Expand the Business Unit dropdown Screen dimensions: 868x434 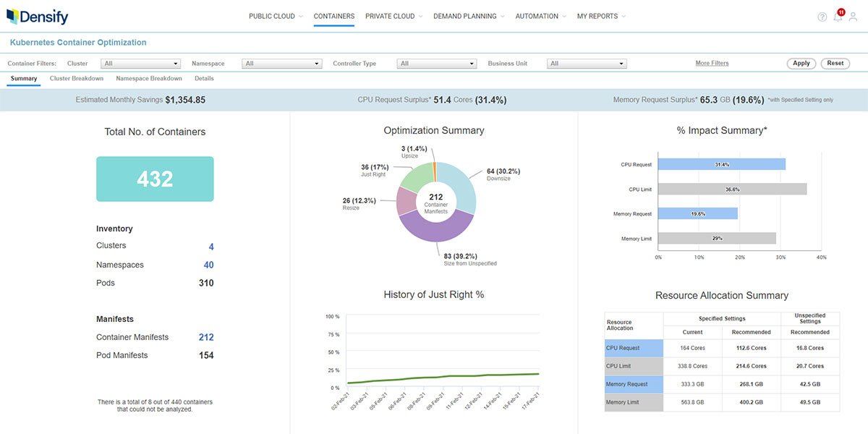587,63
